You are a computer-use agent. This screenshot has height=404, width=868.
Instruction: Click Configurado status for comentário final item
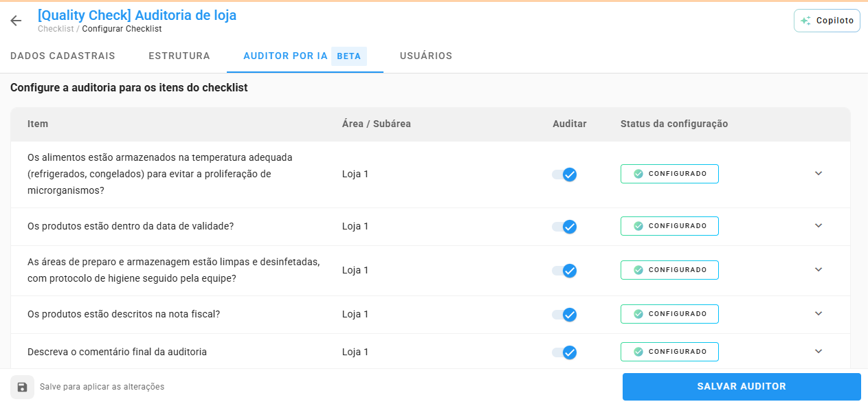click(669, 352)
